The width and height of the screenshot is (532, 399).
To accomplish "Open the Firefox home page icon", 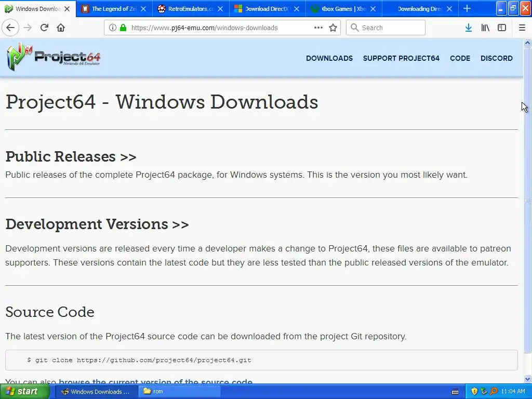I will coord(61,28).
